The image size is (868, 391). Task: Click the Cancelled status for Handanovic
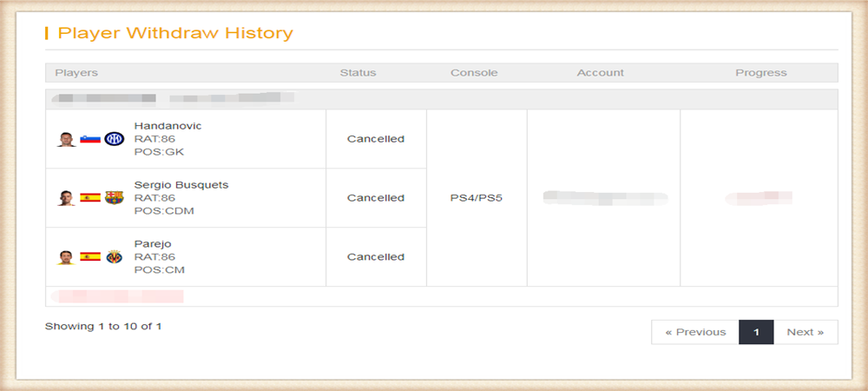point(376,139)
